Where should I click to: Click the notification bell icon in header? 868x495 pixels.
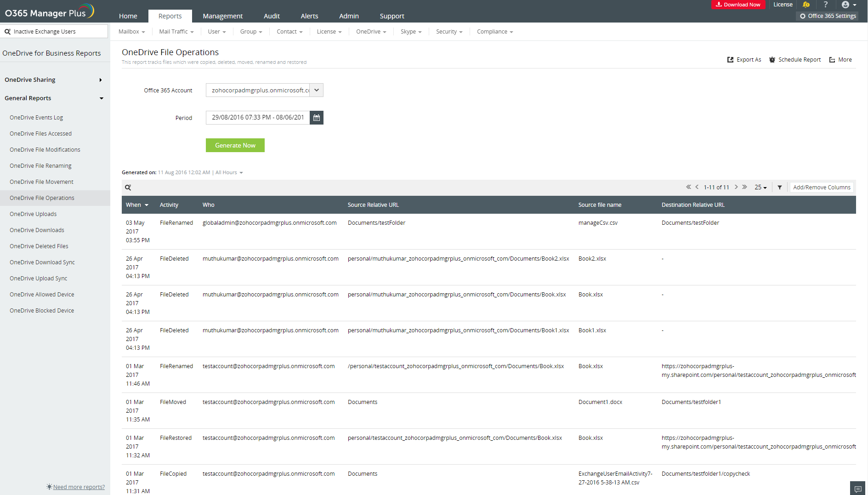(806, 5)
